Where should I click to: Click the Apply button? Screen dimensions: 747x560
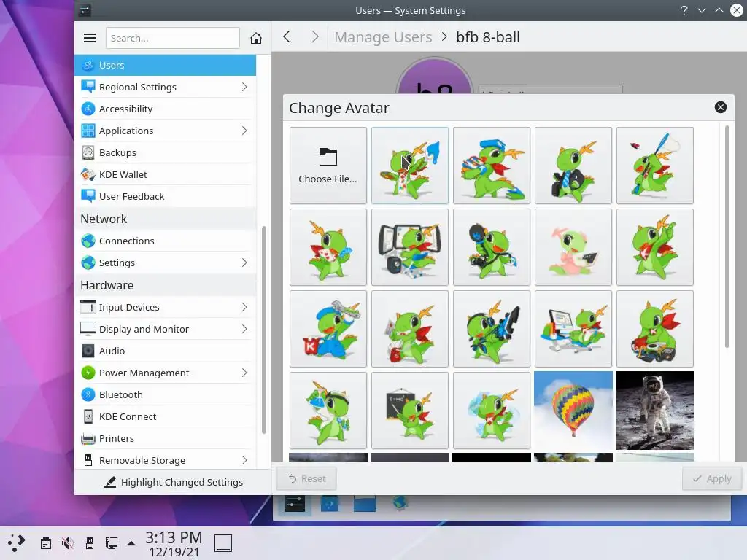click(x=712, y=478)
